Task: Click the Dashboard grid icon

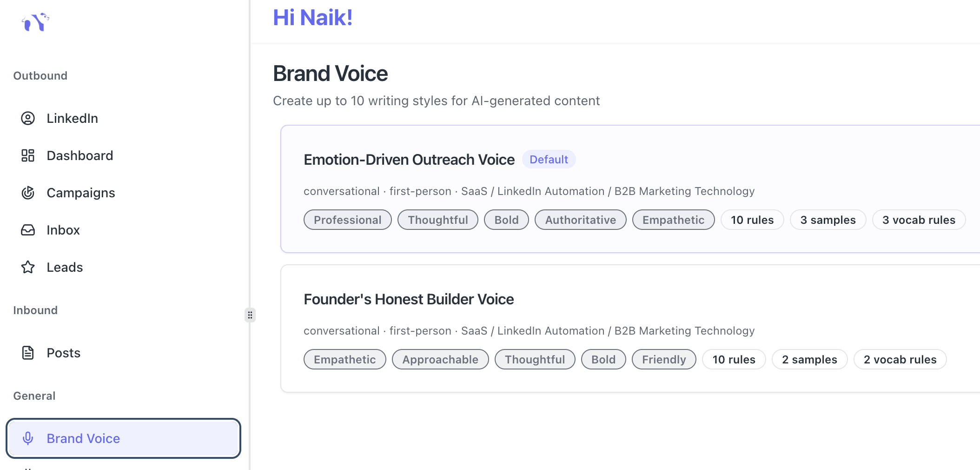Action: (28, 155)
